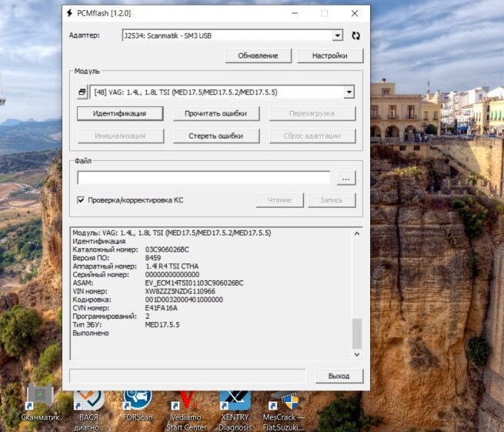
Task: Open Настройки settings button
Action: pyautogui.click(x=329, y=55)
